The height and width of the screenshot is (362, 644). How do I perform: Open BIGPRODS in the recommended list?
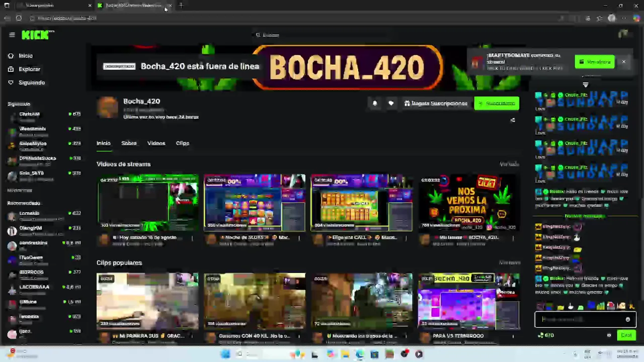point(44,275)
